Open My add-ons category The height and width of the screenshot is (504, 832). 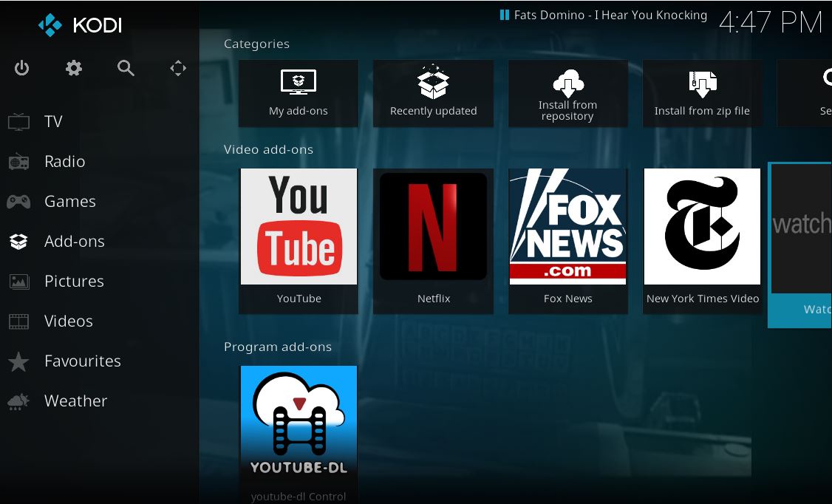[299, 93]
